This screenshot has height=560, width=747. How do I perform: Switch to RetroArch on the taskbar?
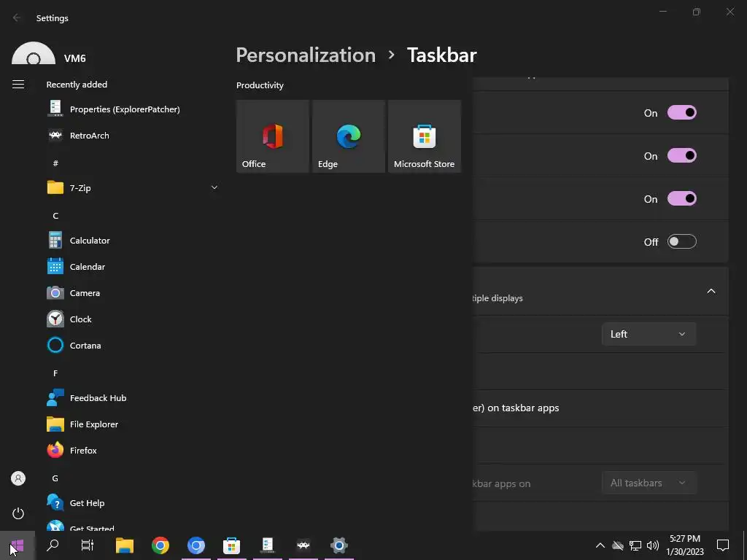click(x=303, y=545)
